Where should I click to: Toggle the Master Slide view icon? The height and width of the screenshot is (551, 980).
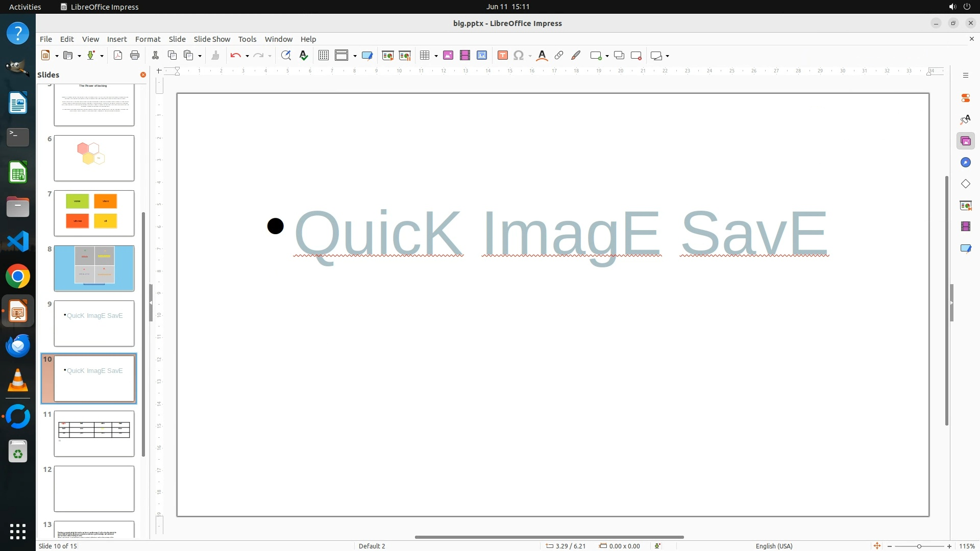367,56
